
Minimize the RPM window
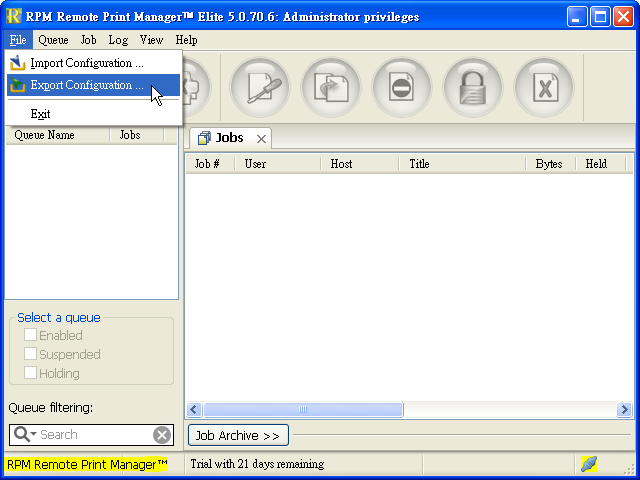(577, 17)
